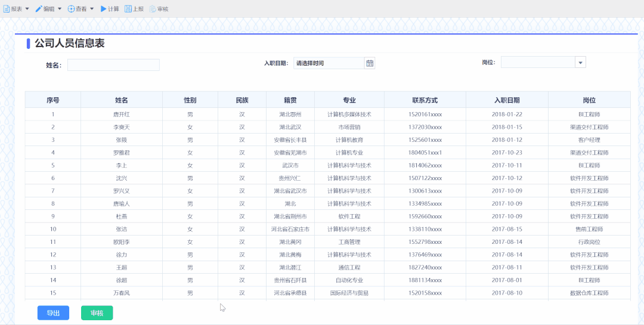Expand the arrow next to 编辑
Viewport: 644px width, 325px height.
pos(60,9)
